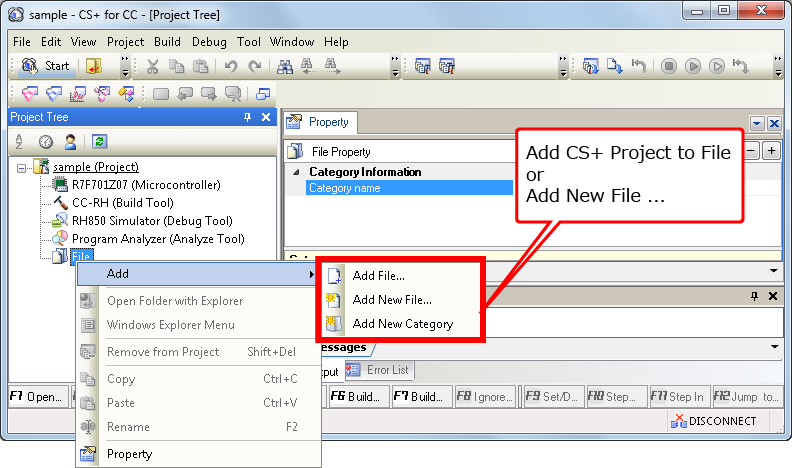Click the Refresh icon in Project Tree toolbar
Screen dimensions: 792x468
coord(99,141)
